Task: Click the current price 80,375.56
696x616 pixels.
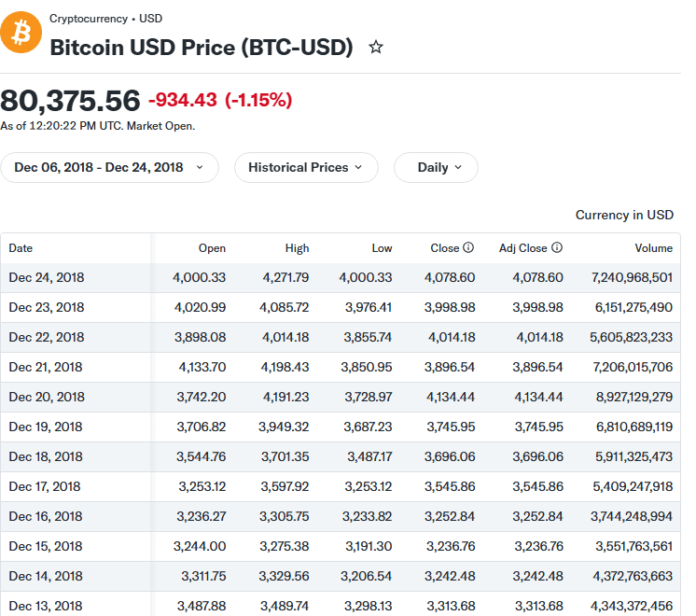Action: tap(70, 101)
